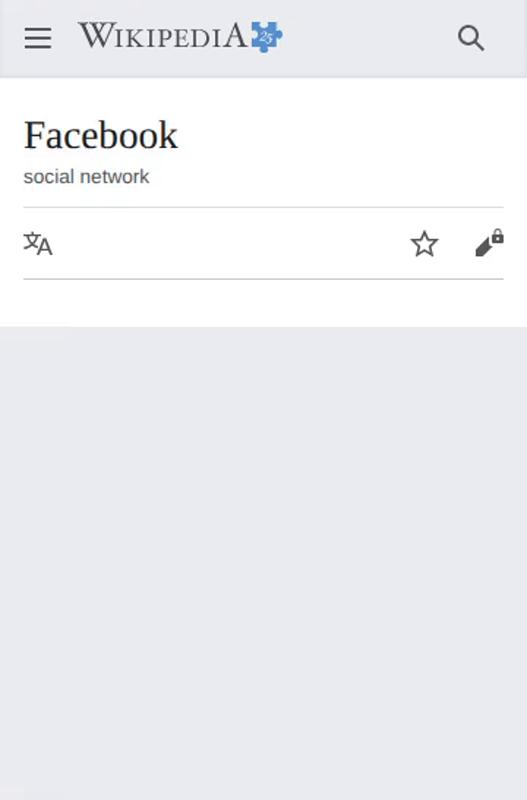The width and height of the screenshot is (527, 800).
Task: Click the locked edit pencil icon
Action: coord(489,243)
